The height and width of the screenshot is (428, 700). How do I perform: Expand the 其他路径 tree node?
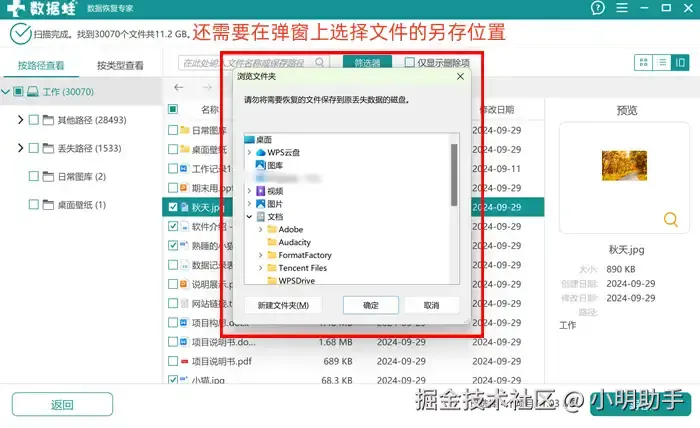[x=20, y=120]
